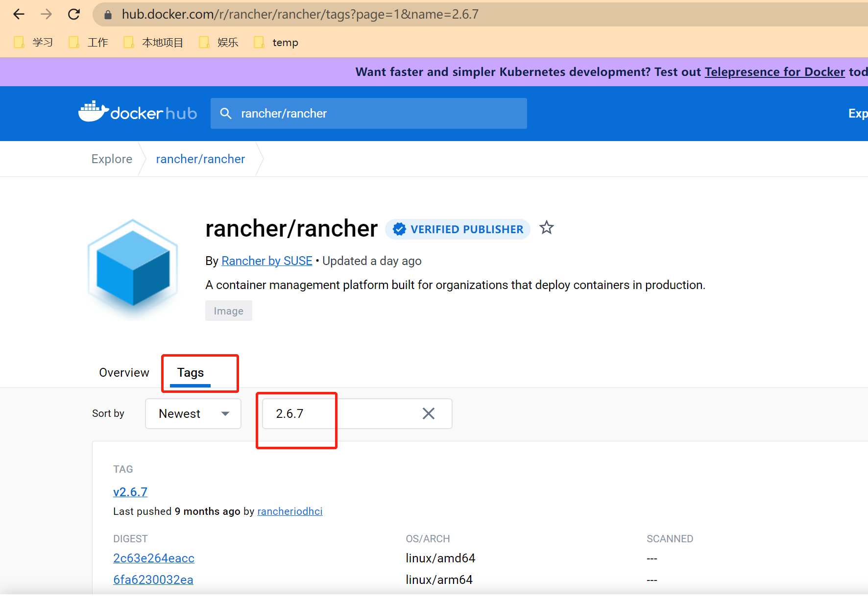Open the 工作 bookmark folder
Screen dimensions: 868x604
click(x=88, y=43)
